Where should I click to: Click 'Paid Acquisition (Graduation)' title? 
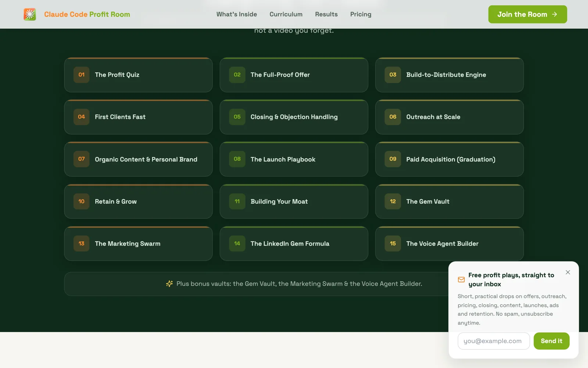coord(451,159)
